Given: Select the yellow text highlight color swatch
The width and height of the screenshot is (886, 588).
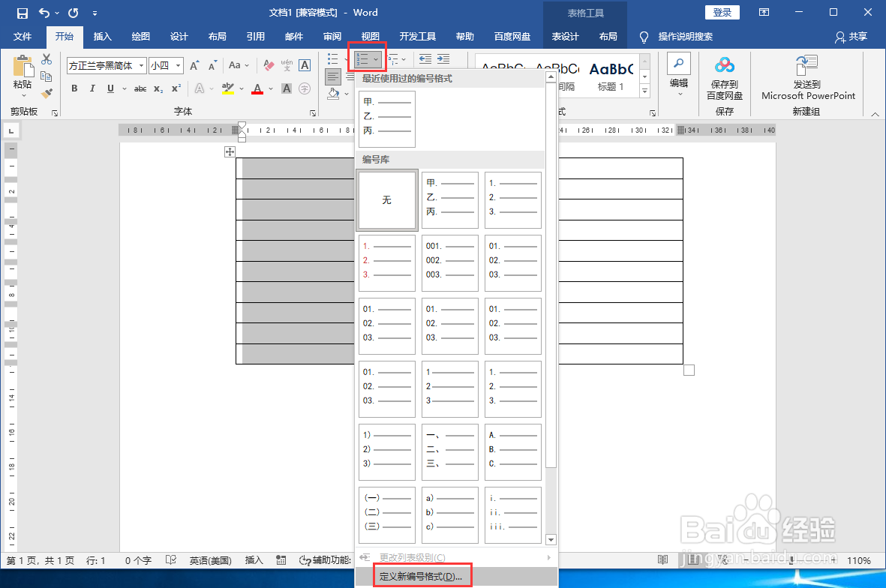Looking at the screenshot, I should (x=230, y=88).
